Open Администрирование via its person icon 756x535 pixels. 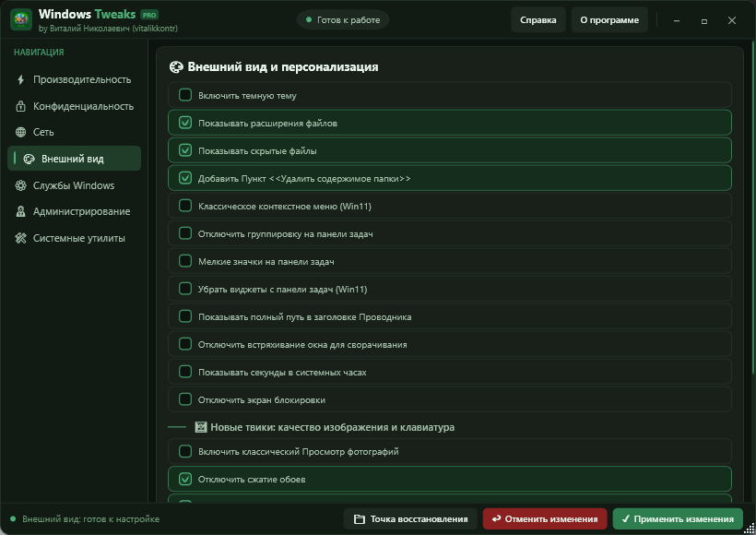pyautogui.click(x=20, y=211)
